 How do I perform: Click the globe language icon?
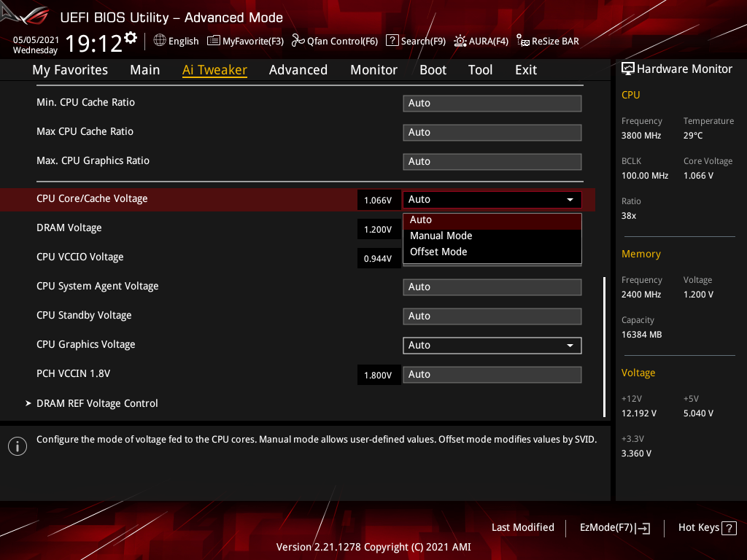pos(160,41)
